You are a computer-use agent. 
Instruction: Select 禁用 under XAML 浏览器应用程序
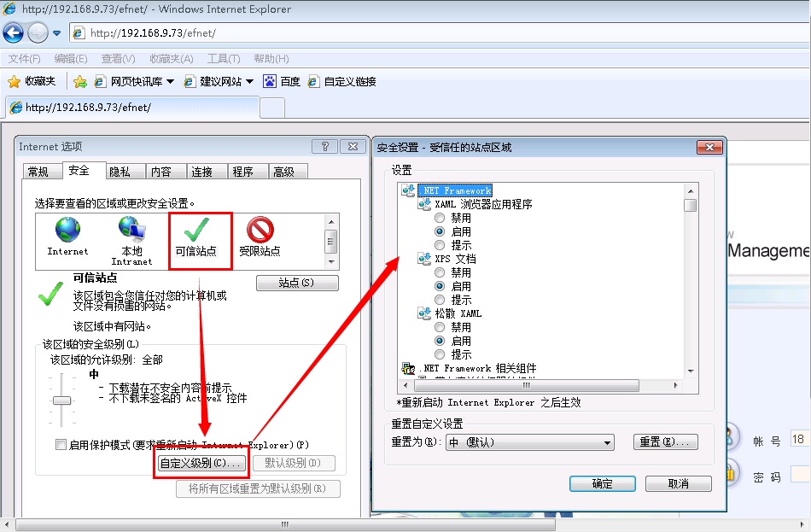pyautogui.click(x=440, y=218)
